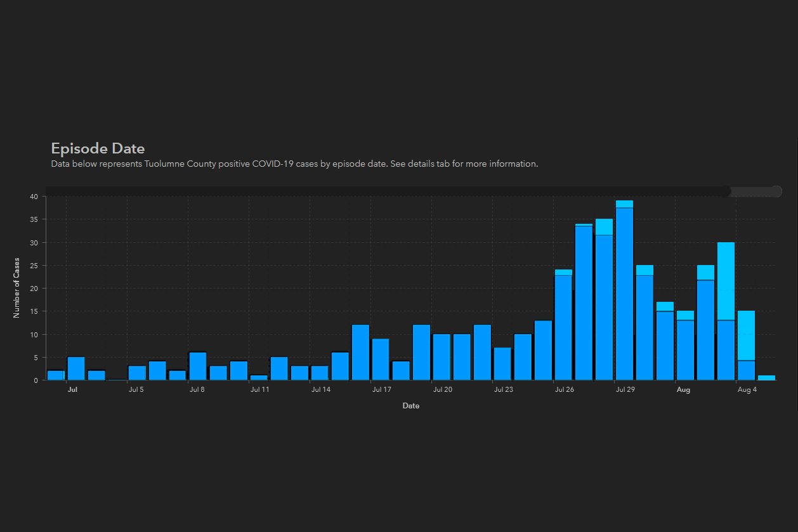This screenshot has width=798, height=532.
Task: Click the large light-blue segment of the 30-case bar
Action: (726, 281)
